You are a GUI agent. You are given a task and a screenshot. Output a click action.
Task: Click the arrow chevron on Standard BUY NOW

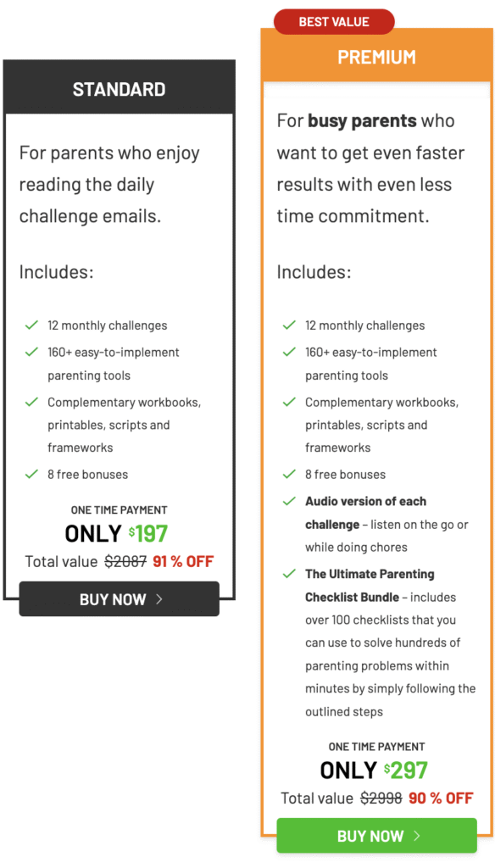point(159,599)
